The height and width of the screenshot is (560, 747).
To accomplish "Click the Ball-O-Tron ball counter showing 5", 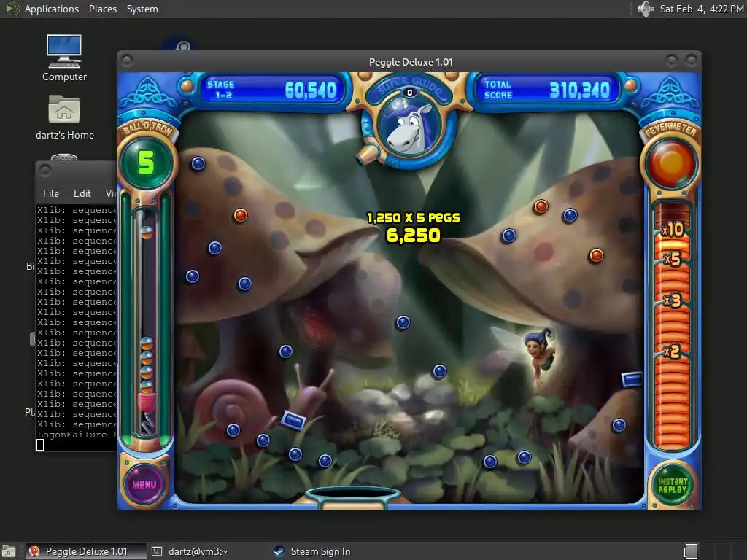I will [146, 163].
